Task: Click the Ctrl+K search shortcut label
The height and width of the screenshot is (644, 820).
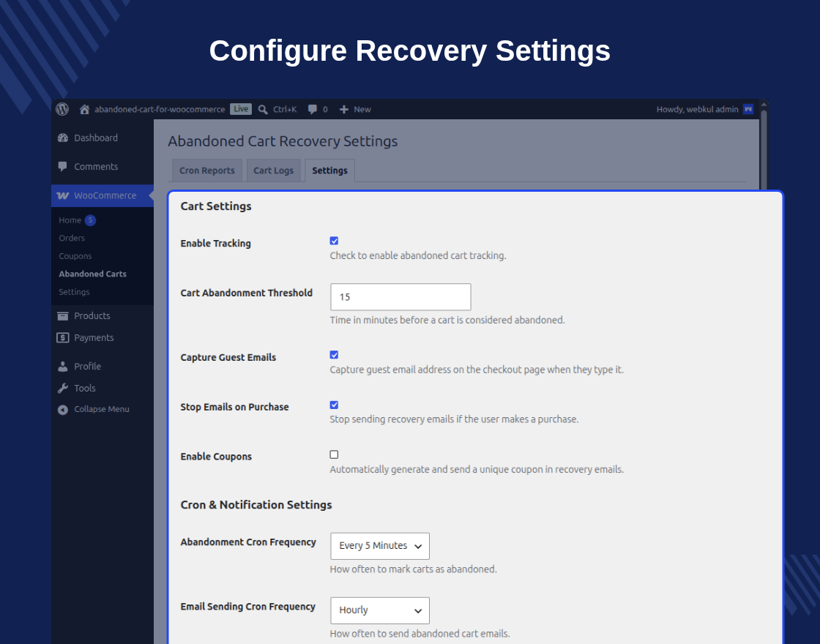Action: point(285,109)
